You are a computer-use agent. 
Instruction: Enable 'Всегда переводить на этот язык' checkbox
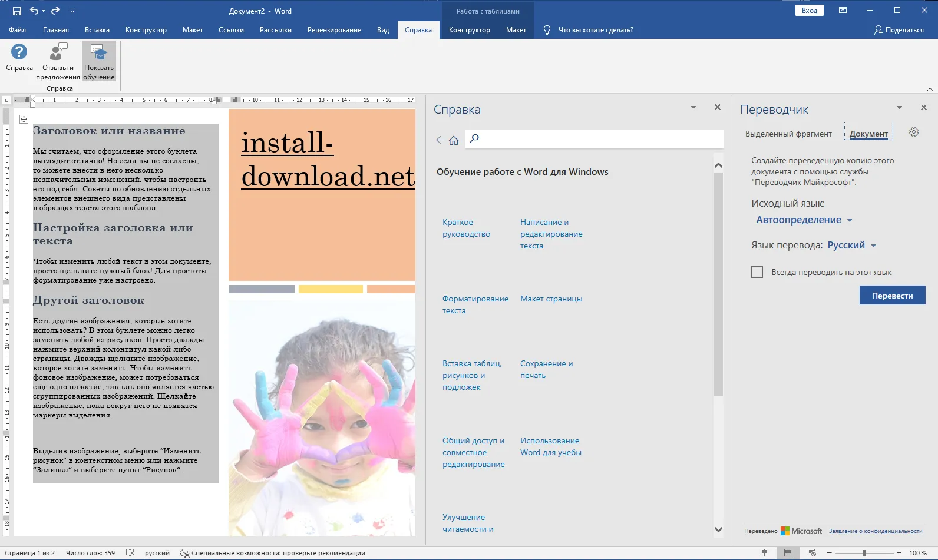tap(757, 272)
